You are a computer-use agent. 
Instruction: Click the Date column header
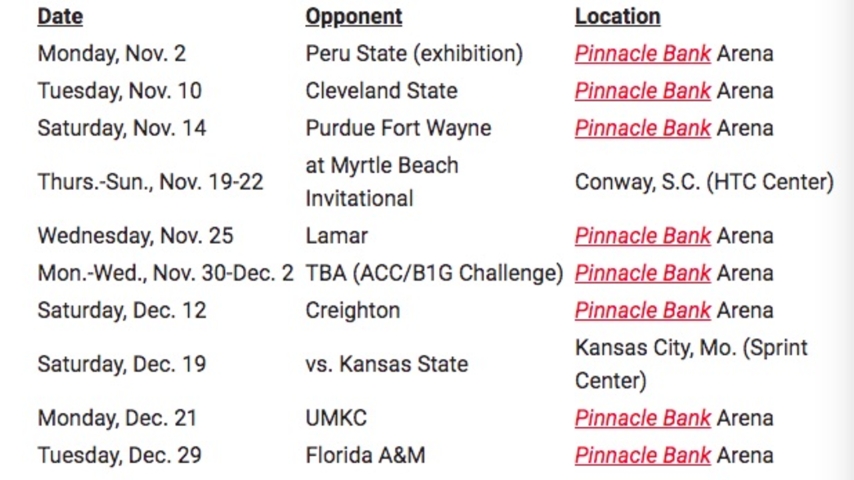point(60,16)
